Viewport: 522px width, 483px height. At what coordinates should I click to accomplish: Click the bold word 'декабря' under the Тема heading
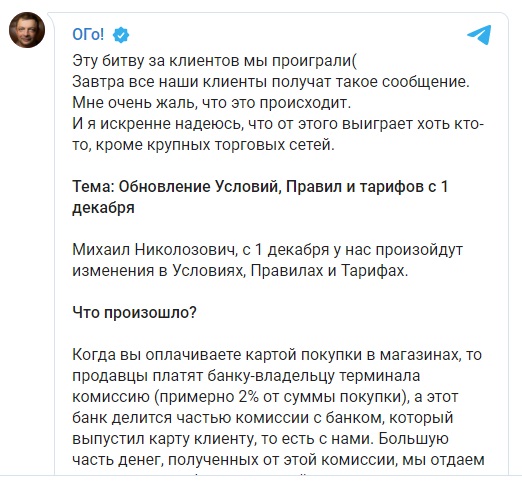pyautogui.click(x=103, y=208)
